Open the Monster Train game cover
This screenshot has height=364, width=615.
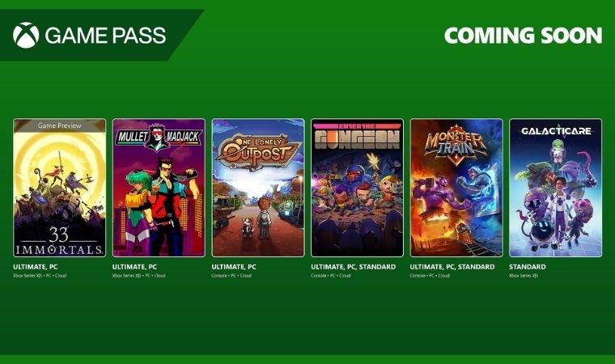(456, 188)
